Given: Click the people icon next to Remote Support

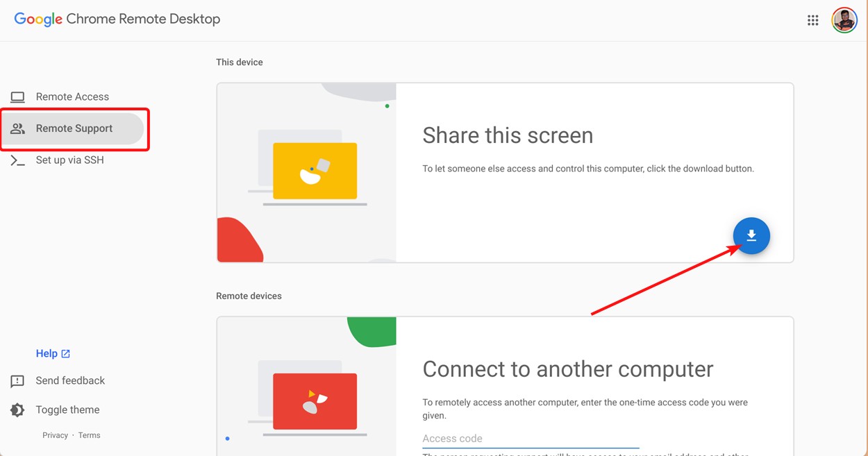Looking at the screenshot, I should (17, 128).
